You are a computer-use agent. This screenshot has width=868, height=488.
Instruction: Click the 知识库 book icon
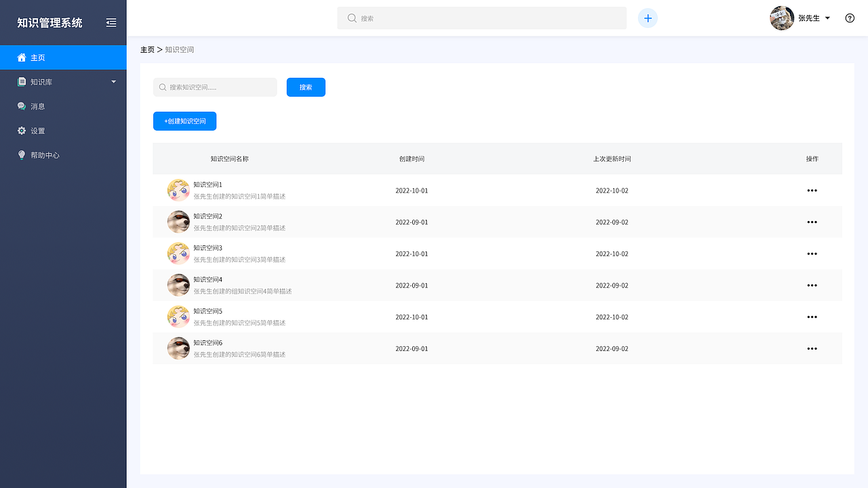pyautogui.click(x=22, y=82)
